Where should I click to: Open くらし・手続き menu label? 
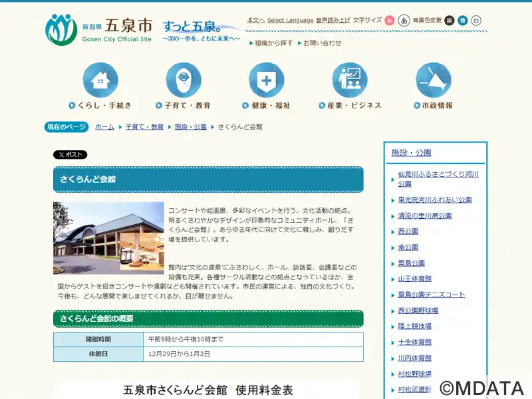(100, 106)
